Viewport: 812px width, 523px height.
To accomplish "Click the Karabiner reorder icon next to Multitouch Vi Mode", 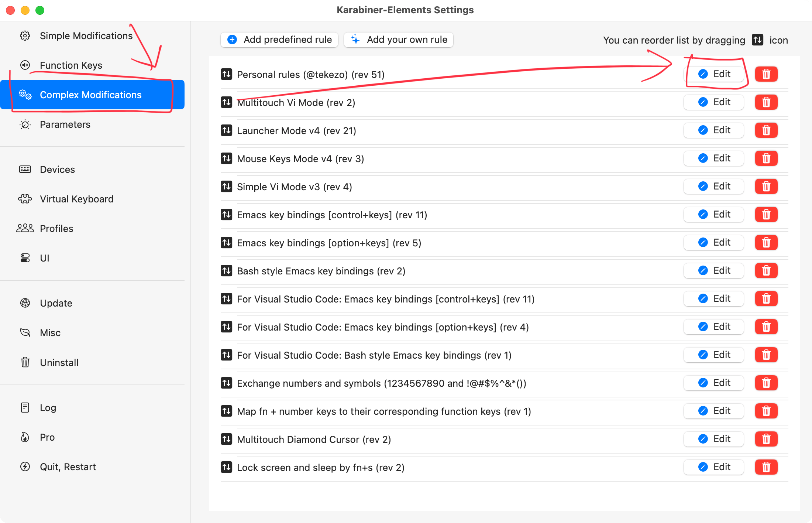I will point(227,102).
